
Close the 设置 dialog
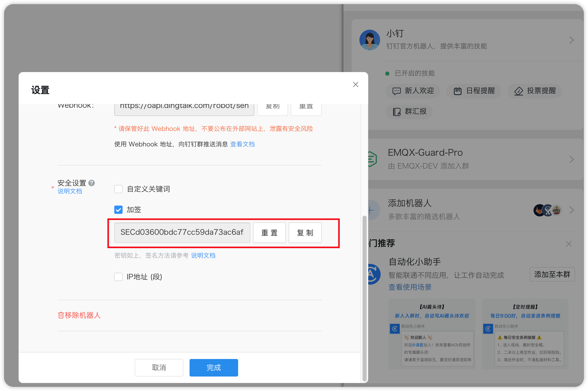coord(356,84)
